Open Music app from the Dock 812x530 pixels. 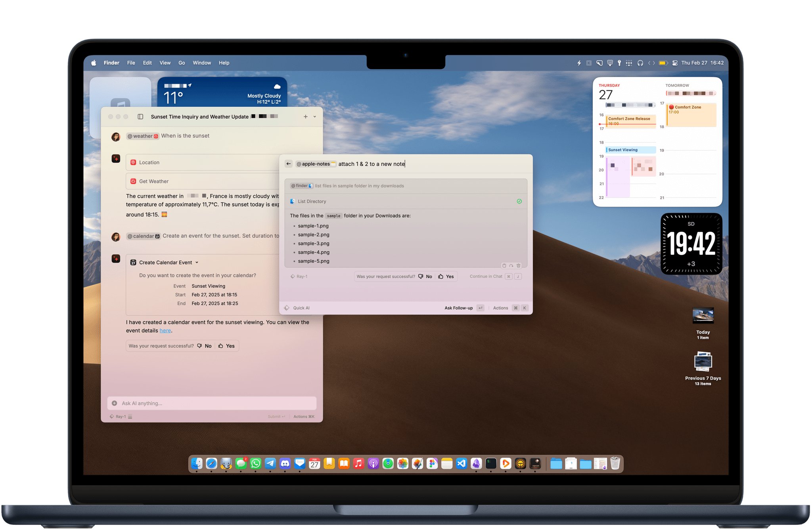point(358,463)
